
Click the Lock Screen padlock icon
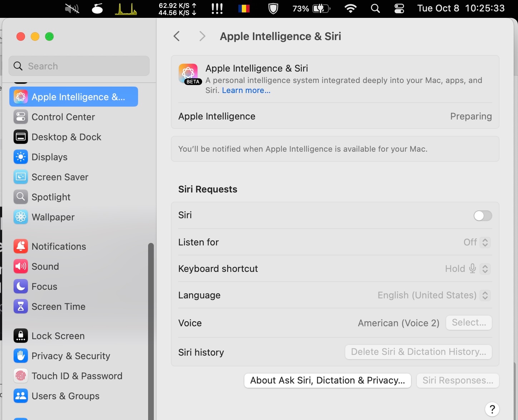tap(21, 336)
